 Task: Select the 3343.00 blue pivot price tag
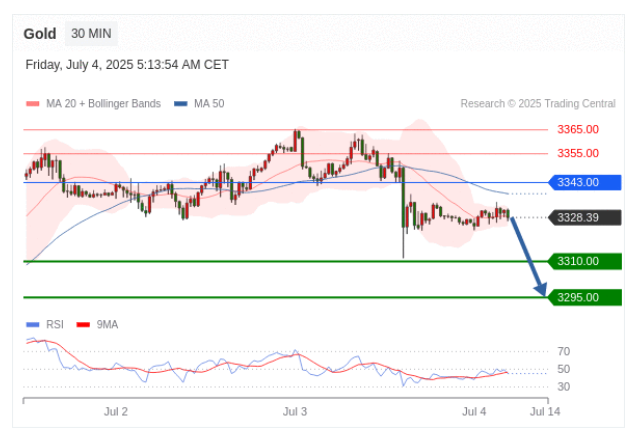click(584, 182)
